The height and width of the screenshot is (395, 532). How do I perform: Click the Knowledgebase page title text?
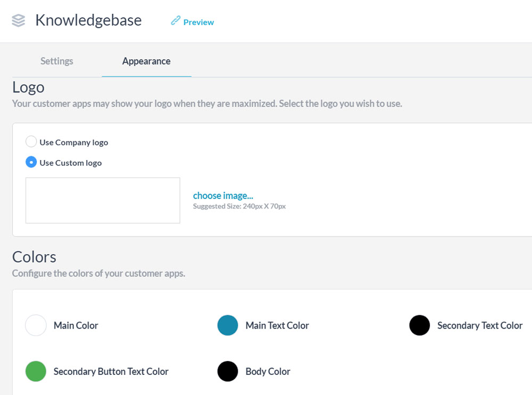tap(88, 20)
